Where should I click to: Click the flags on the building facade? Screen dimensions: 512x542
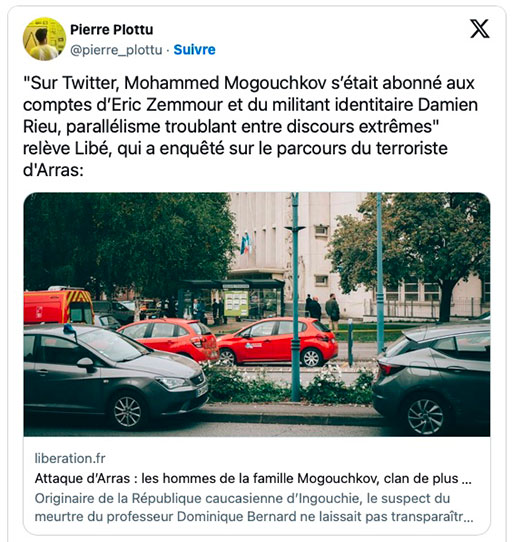click(246, 243)
